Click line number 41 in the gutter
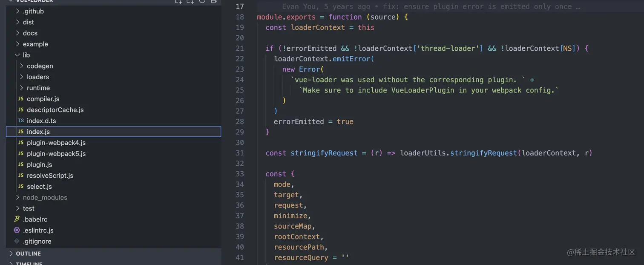The height and width of the screenshot is (265, 644). 239,257
